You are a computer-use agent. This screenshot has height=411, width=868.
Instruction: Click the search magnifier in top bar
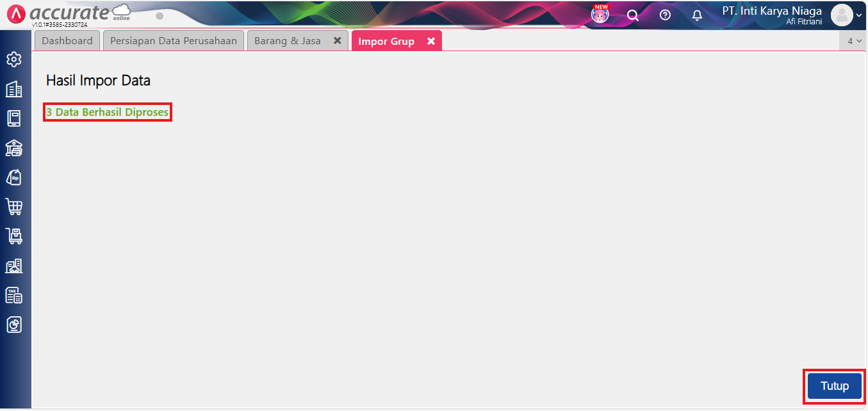click(632, 15)
